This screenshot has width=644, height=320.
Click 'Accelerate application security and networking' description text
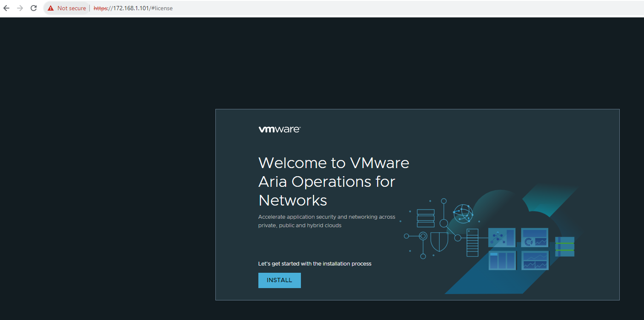pyautogui.click(x=327, y=221)
